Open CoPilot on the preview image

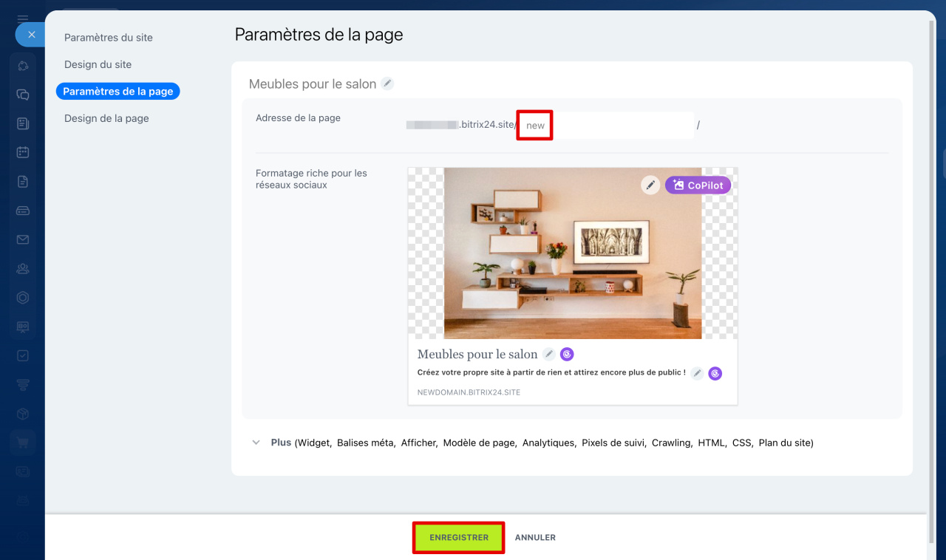coord(697,185)
